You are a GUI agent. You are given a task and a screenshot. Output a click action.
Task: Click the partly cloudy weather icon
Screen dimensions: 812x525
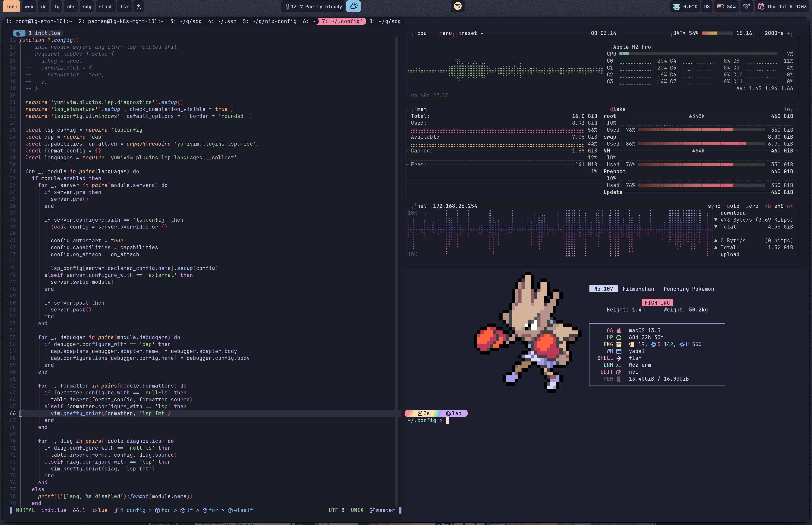tap(353, 6)
